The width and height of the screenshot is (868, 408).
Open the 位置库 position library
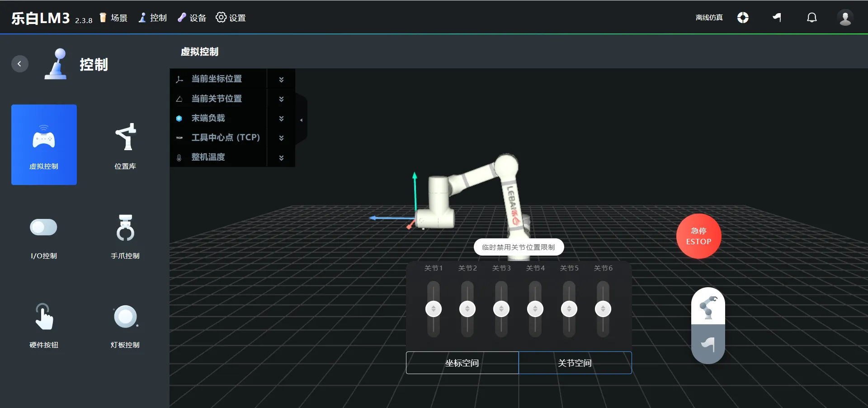(x=125, y=145)
